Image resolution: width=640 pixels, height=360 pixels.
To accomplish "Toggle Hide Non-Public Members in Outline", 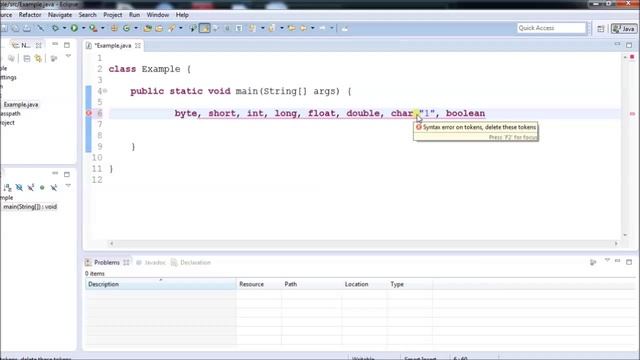I will 42,187.
